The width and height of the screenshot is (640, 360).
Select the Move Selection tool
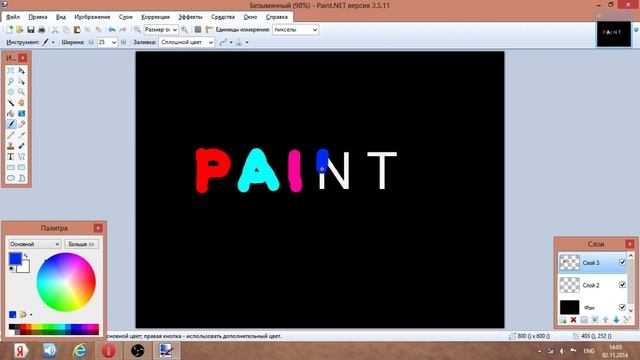coord(22,81)
